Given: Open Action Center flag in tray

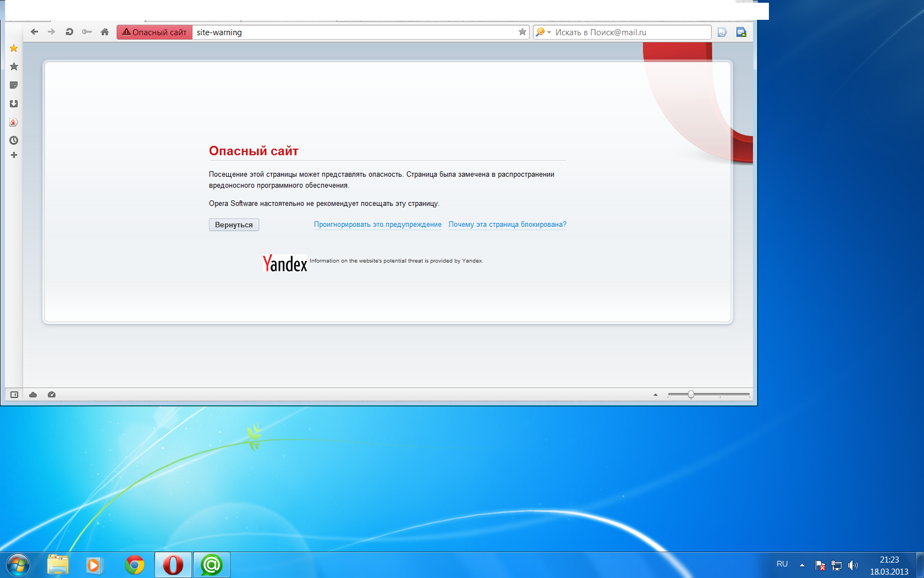Looking at the screenshot, I should 820,565.
